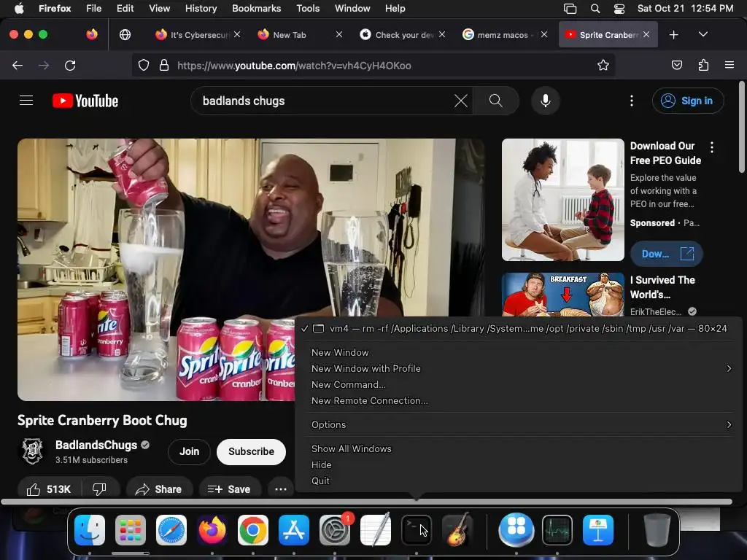
Task: Open BadlandsChugs channel name link
Action: coord(96,445)
